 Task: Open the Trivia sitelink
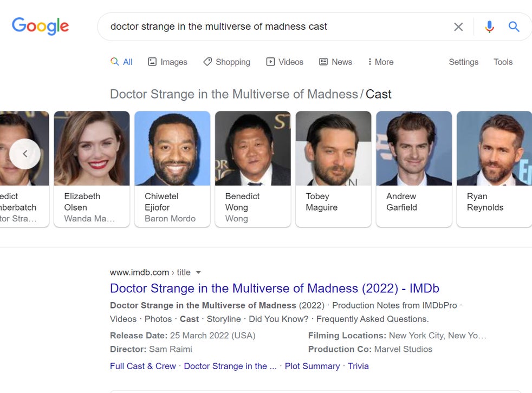[x=358, y=366]
